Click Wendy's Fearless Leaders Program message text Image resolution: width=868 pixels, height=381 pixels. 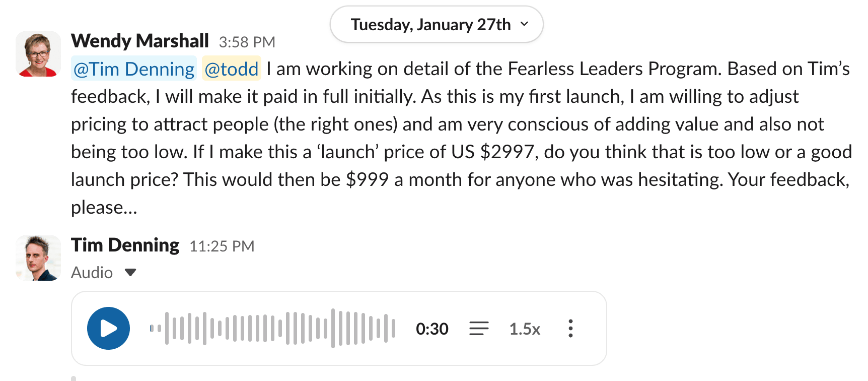coord(453,124)
